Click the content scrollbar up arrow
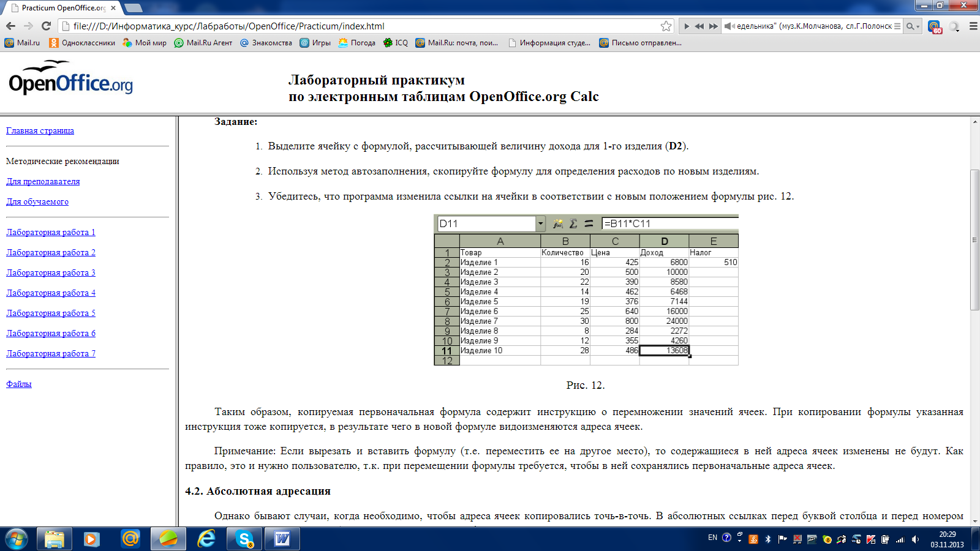This screenshot has width=980, height=551. pyautogui.click(x=974, y=121)
